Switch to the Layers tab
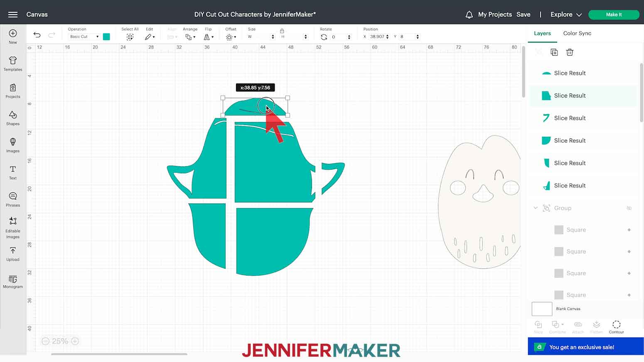This screenshot has width=644, height=362. coord(542,33)
